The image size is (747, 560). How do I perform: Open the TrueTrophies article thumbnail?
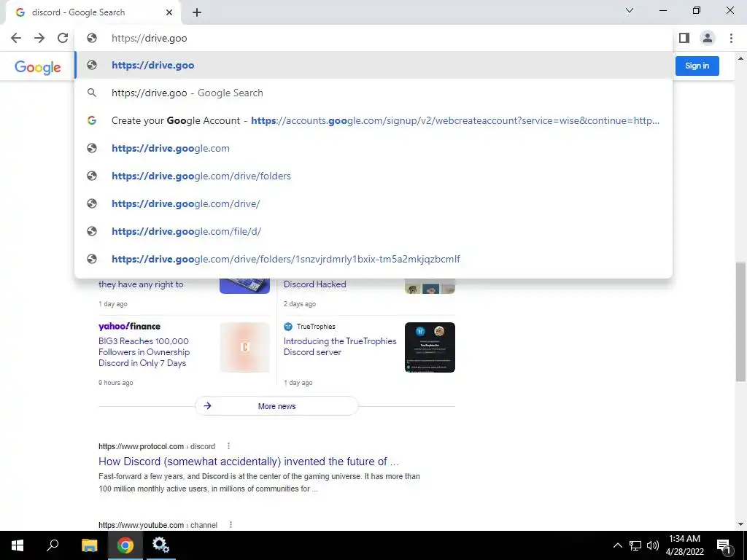coord(430,347)
